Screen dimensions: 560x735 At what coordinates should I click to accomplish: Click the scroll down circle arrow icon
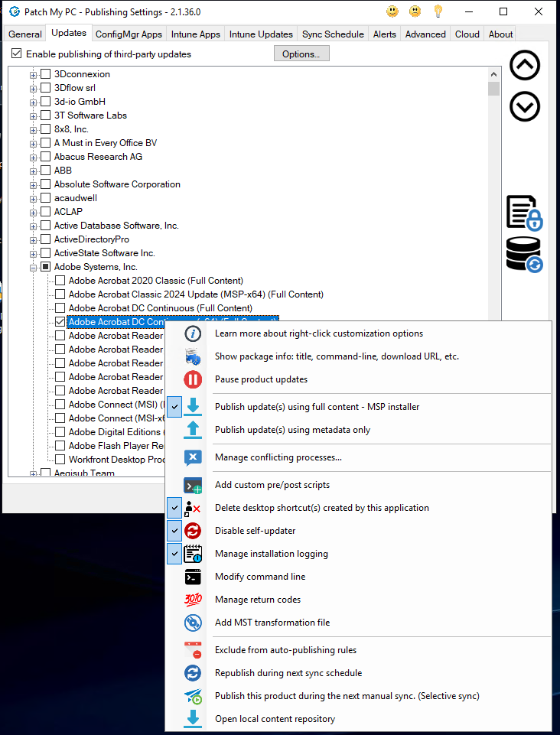525,106
